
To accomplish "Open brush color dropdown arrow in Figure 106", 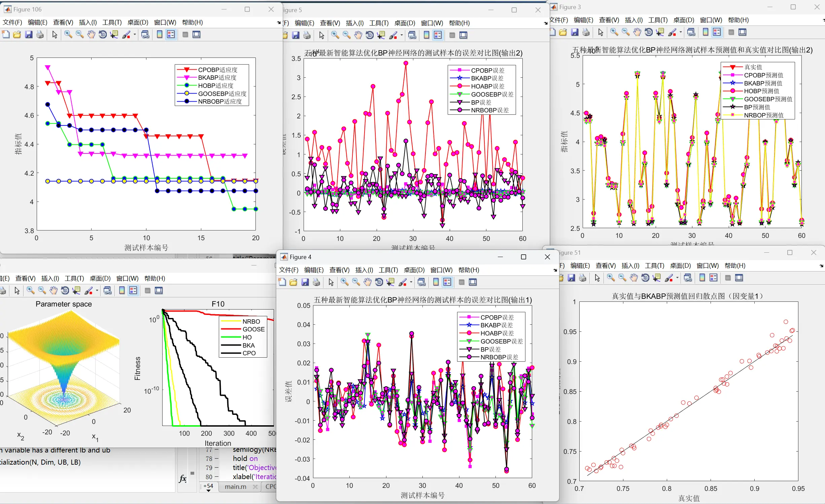I will point(135,34).
